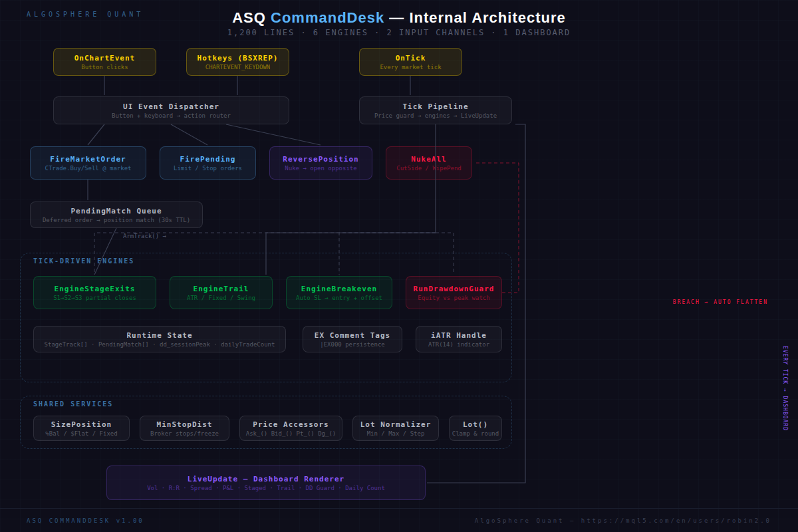This screenshot has height=532, width=798.
Task: Click the vertical 'EVERY TICK → DASHBOARD' label
Action: pos(785,388)
